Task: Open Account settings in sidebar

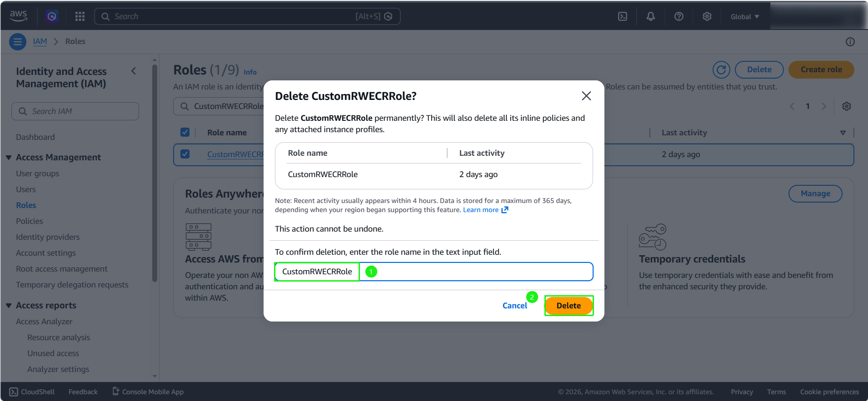Action: [46, 253]
